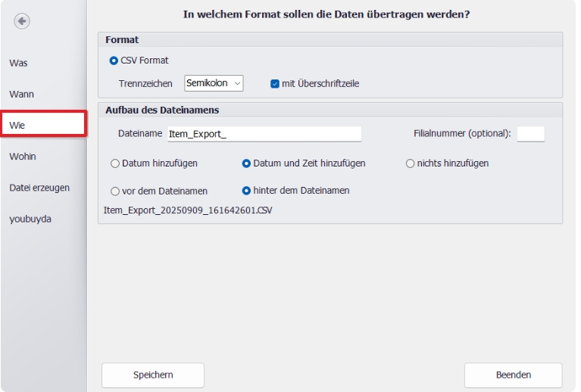Click the Format section header
Image resolution: width=581 pixels, height=392 pixels.
pyautogui.click(x=122, y=40)
